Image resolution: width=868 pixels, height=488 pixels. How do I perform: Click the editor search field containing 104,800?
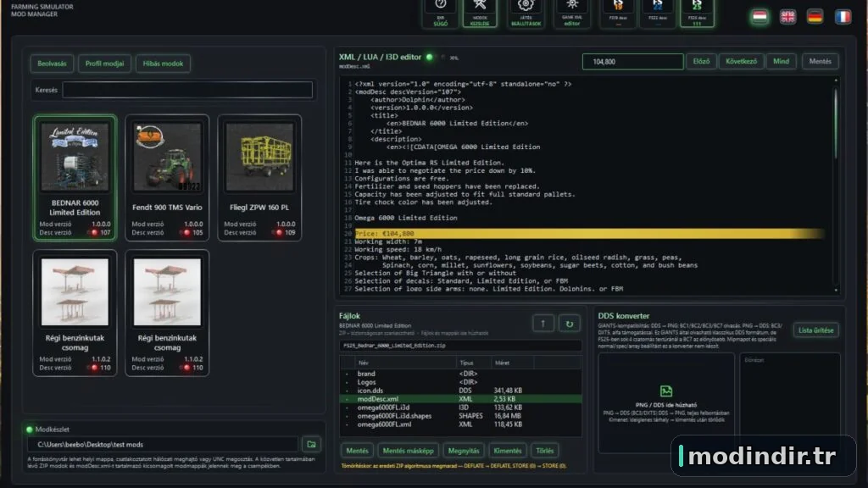[632, 61]
